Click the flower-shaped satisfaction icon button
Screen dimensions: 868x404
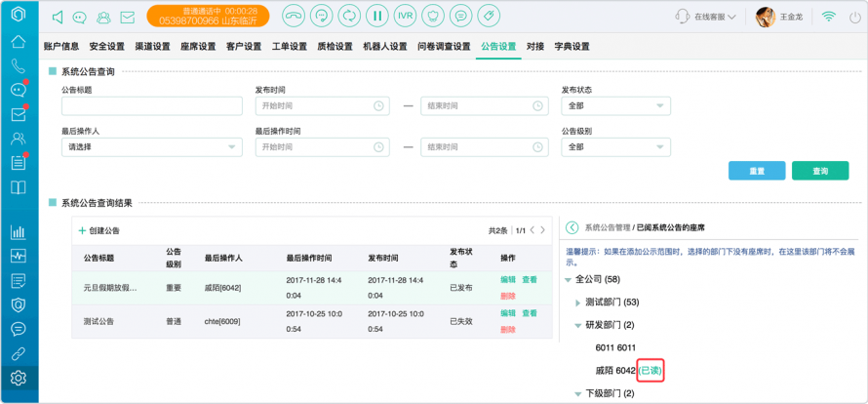pos(433,16)
